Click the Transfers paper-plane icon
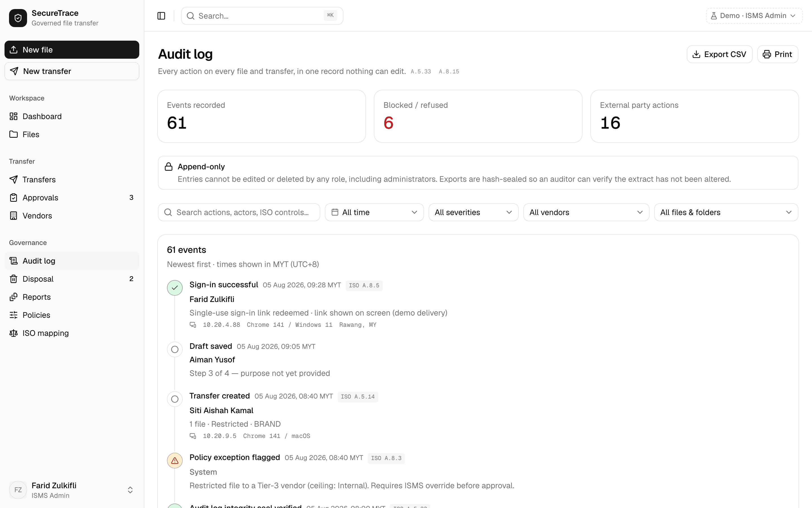This screenshot has width=812, height=508. point(14,179)
